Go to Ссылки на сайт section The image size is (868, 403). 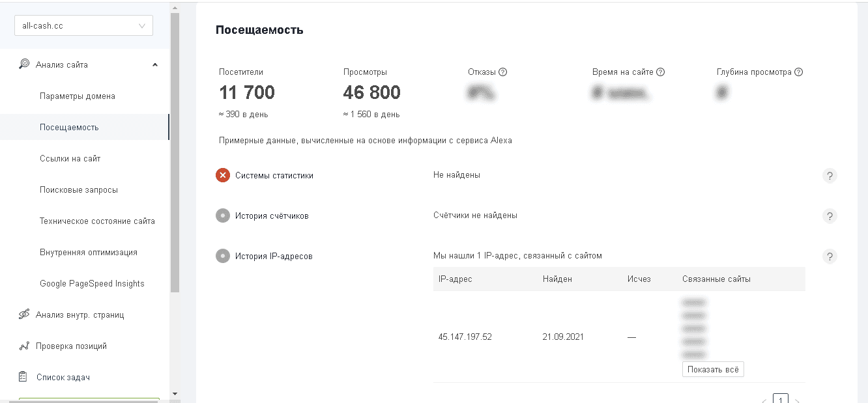click(70, 159)
